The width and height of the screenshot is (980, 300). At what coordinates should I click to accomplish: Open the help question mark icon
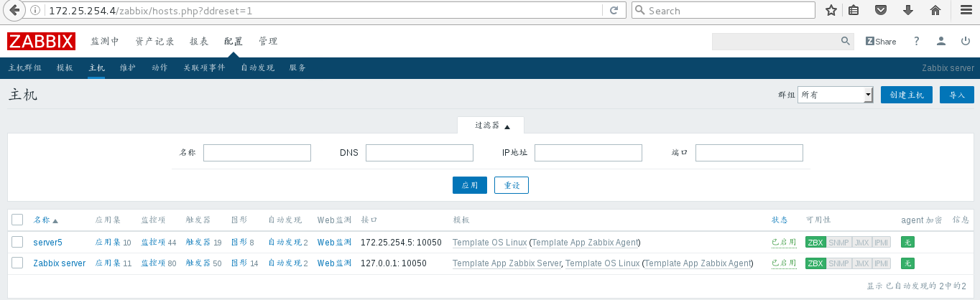point(917,42)
